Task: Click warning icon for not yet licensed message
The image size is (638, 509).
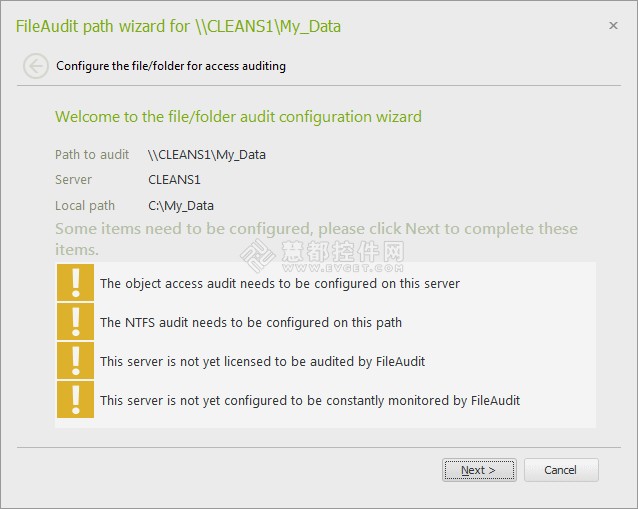Action: [75, 360]
